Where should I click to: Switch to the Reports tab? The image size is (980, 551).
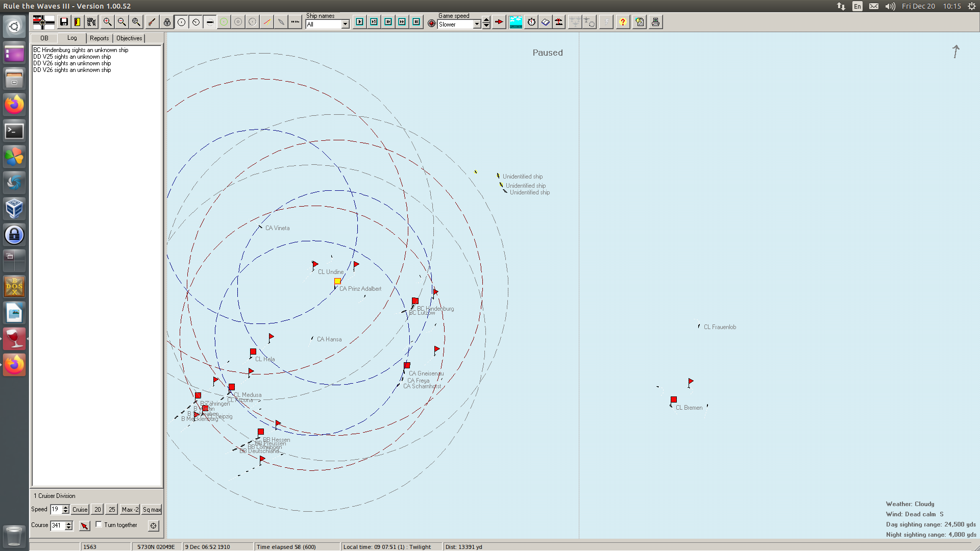click(x=99, y=38)
